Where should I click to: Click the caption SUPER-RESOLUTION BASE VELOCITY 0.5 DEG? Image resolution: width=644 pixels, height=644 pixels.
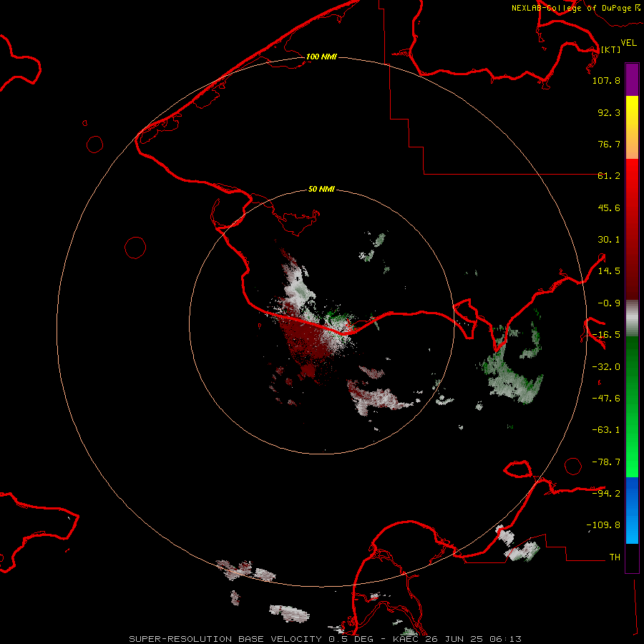[x=251, y=639]
